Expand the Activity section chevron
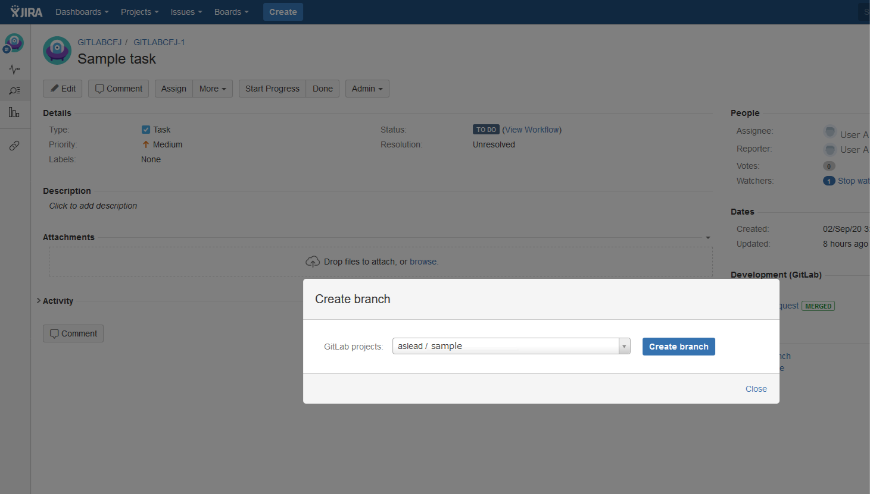Viewport: 870px width, 494px height. click(x=38, y=301)
